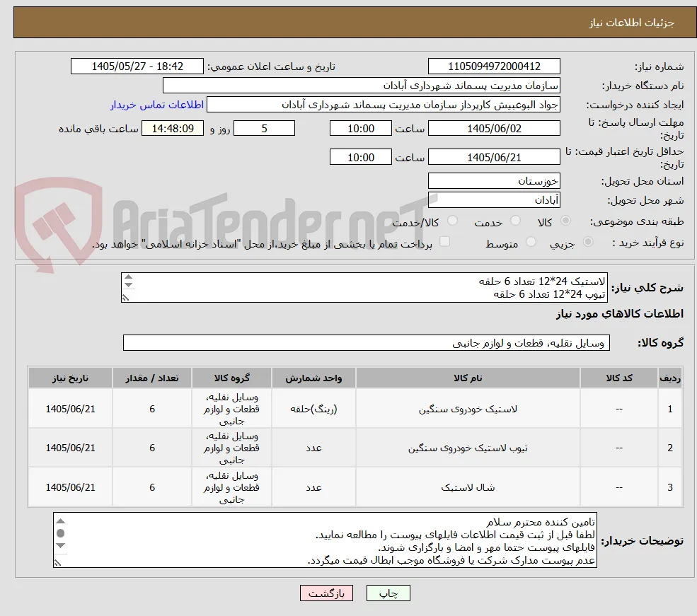The image size is (697, 616).
Task: Click the response deadline date 1405/06/02
Action: [x=494, y=128]
